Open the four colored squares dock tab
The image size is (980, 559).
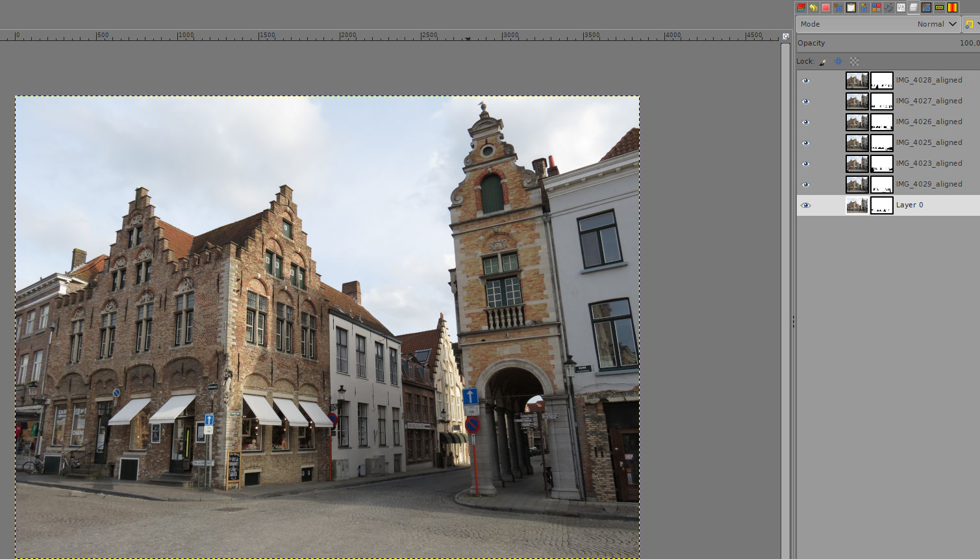click(876, 8)
